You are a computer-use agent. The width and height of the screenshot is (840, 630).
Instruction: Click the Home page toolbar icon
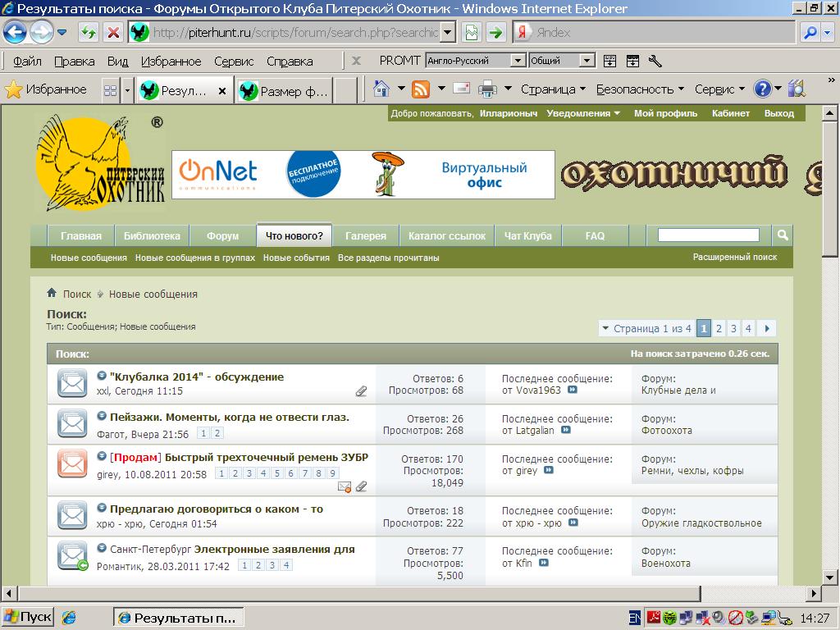click(381, 89)
